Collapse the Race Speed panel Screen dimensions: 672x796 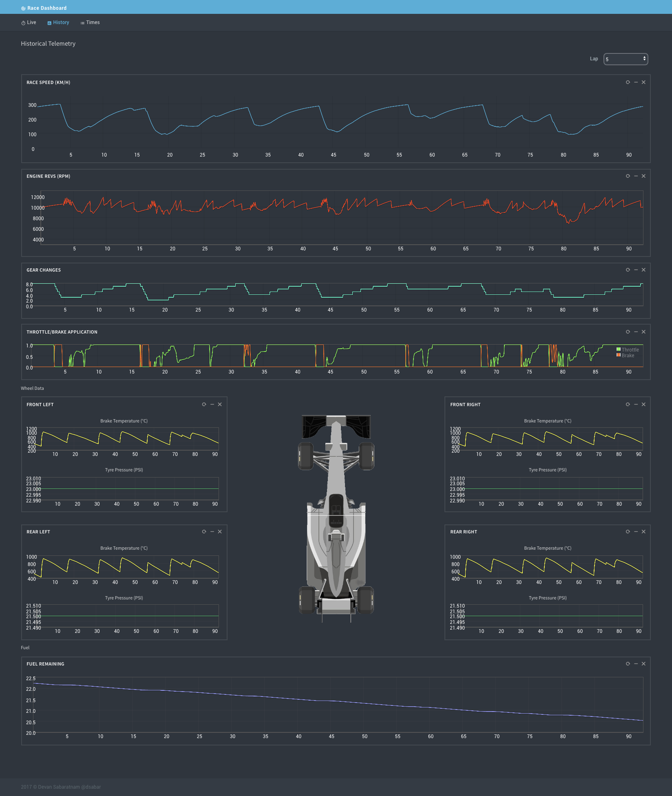click(636, 82)
